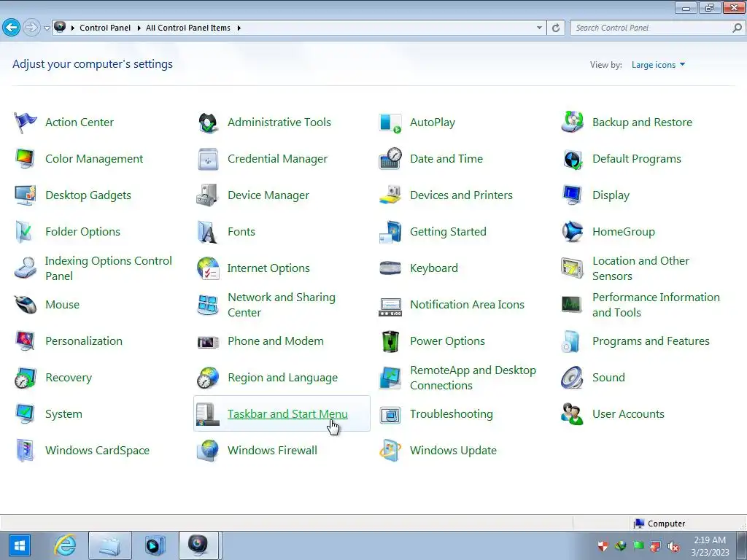The height and width of the screenshot is (560, 747).
Task: Click the Sound speaker icon
Action: point(572,378)
